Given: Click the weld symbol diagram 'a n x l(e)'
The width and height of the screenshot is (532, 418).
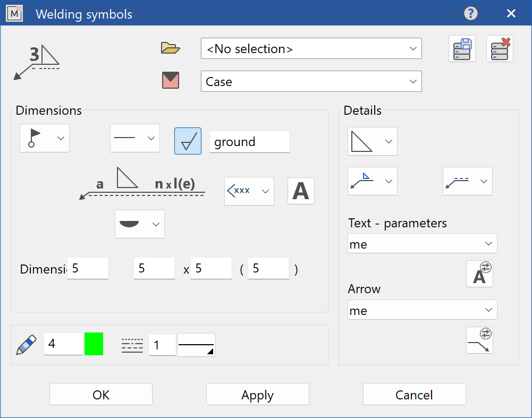Looking at the screenshot, I should 142,183.
